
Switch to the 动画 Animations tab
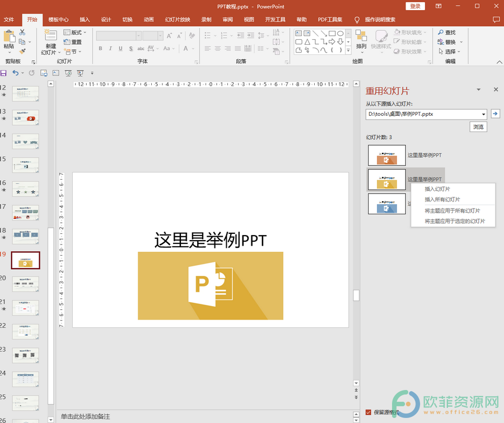148,20
